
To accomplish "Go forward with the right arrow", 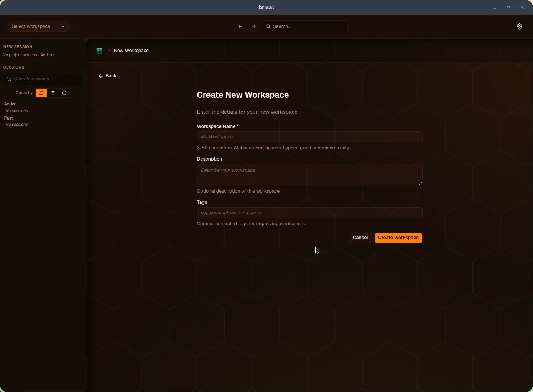I will point(254,26).
